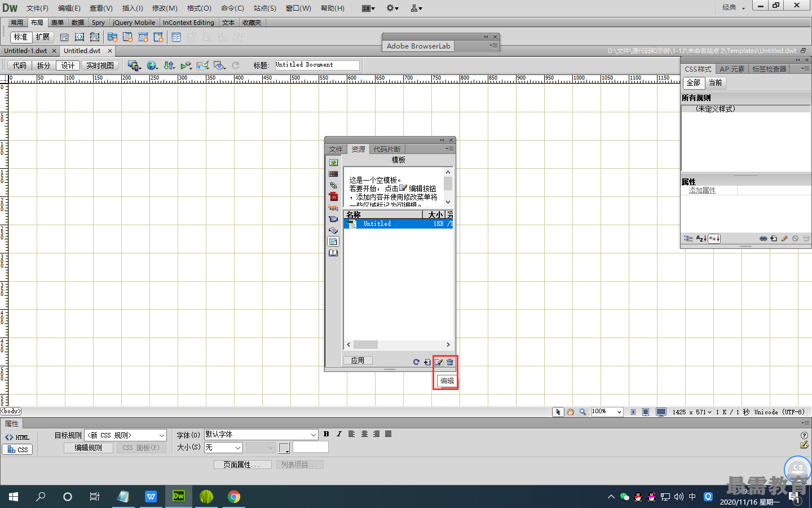Open the 站点(S) menu
The width and height of the screenshot is (812, 508).
[x=265, y=8]
